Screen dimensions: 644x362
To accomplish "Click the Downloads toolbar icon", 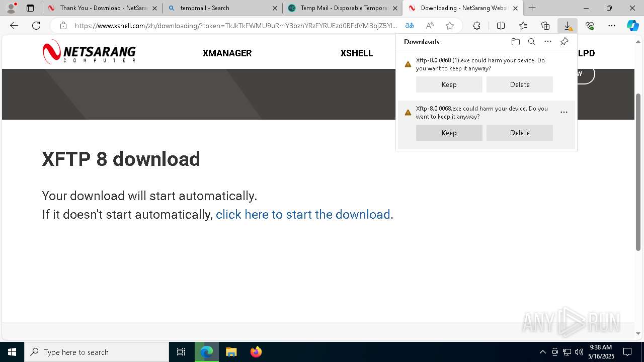I will pos(568,26).
